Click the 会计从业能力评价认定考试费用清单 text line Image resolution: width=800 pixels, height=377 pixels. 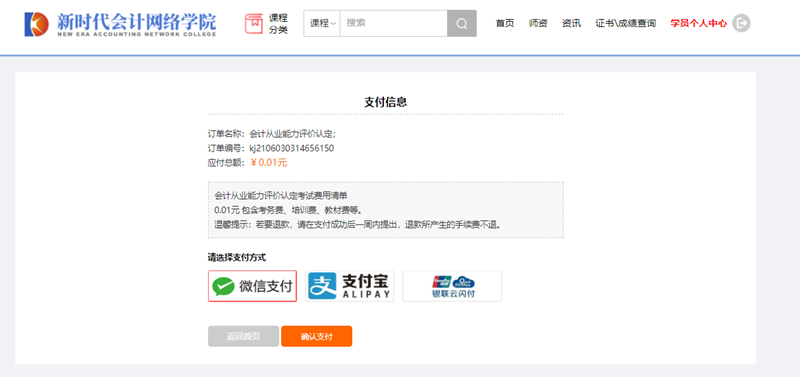click(x=281, y=195)
